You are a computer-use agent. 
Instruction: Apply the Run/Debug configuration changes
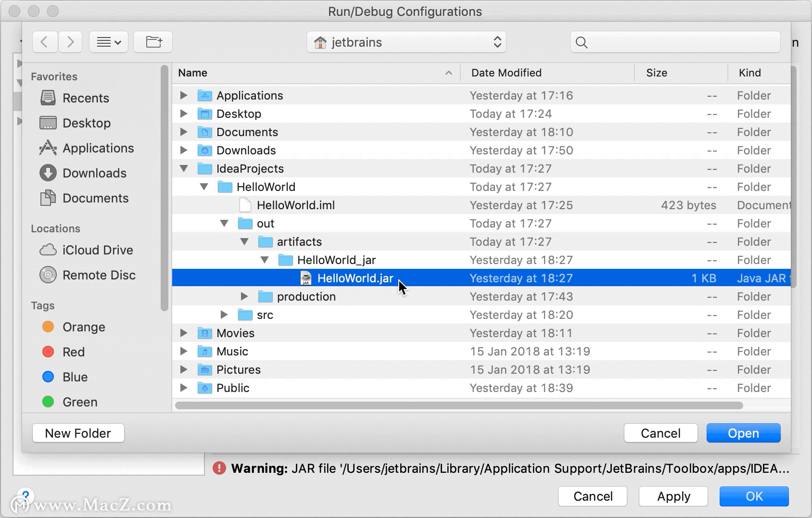tap(673, 496)
